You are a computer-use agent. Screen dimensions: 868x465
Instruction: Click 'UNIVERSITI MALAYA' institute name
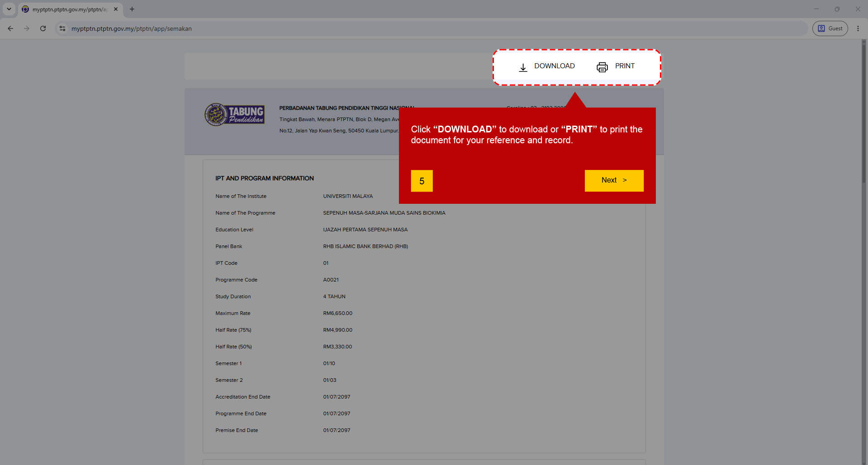pos(348,196)
